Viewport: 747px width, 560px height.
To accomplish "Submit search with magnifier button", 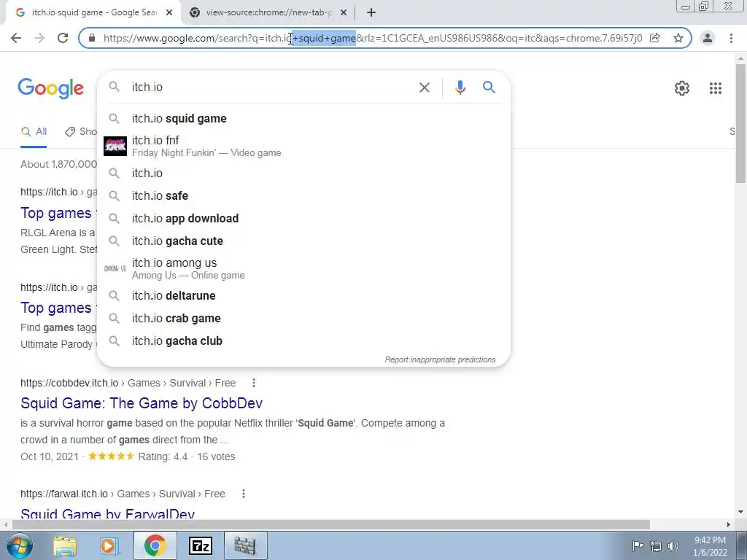I will 489,87.
